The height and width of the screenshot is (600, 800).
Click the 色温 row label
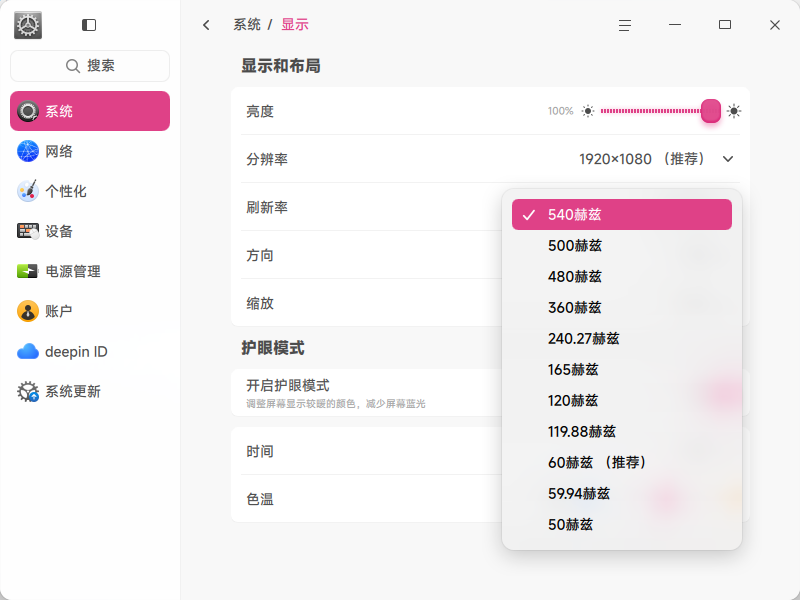260,499
